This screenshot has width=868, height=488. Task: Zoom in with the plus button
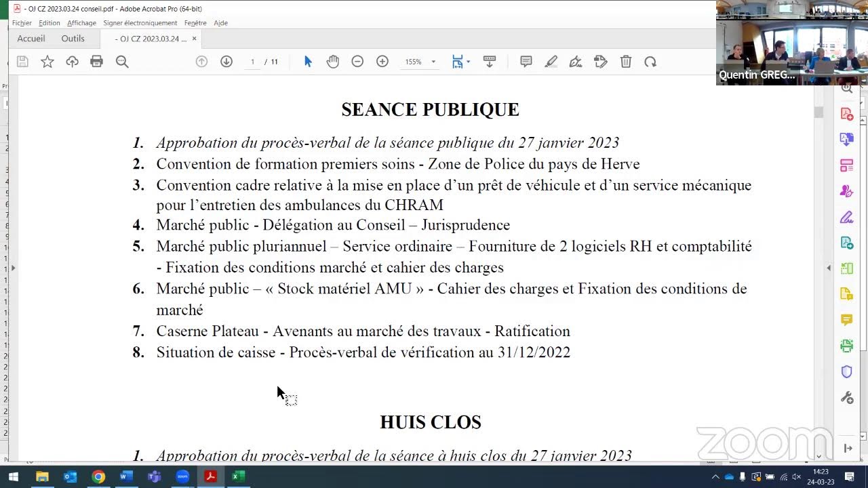pyautogui.click(x=382, y=62)
